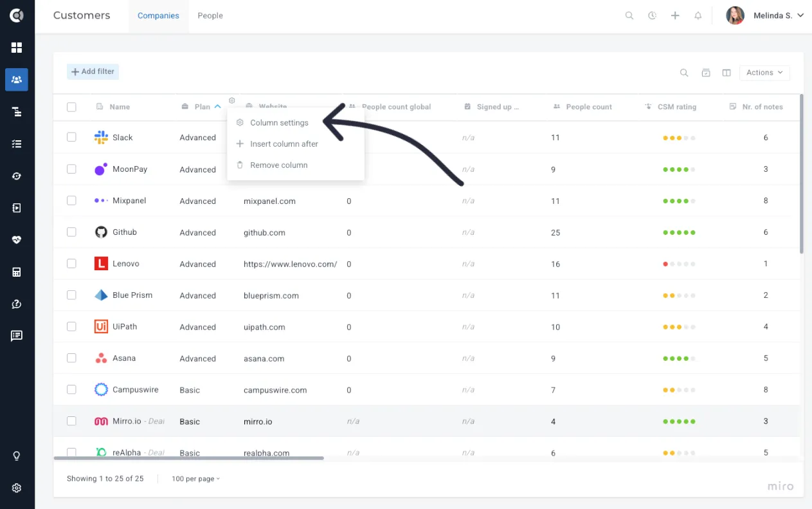Click the Slack company logo

tap(101, 137)
